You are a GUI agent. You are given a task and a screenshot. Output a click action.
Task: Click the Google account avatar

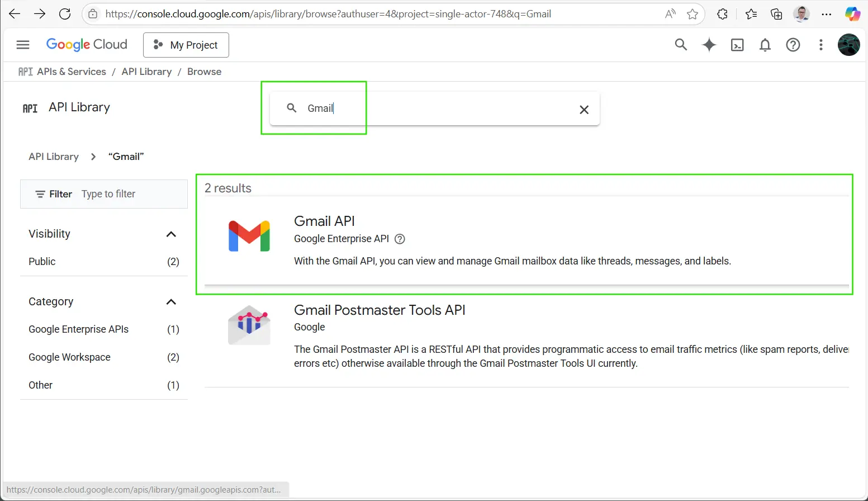pos(848,45)
